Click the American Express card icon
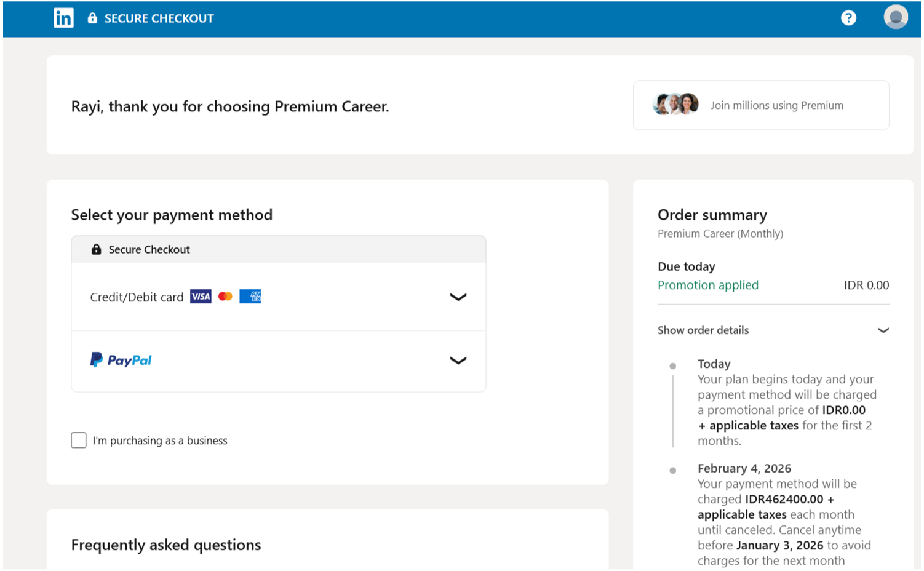924x571 pixels. [x=250, y=297]
